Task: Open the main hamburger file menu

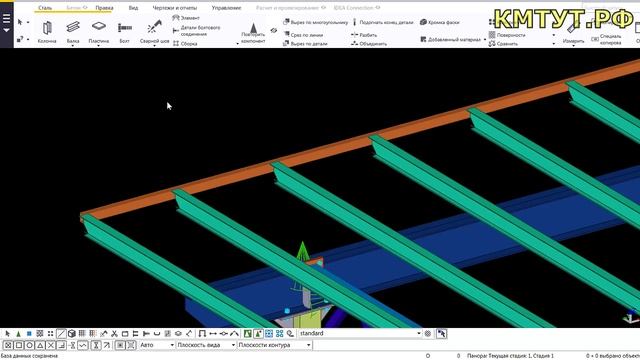Action: [x=6, y=22]
